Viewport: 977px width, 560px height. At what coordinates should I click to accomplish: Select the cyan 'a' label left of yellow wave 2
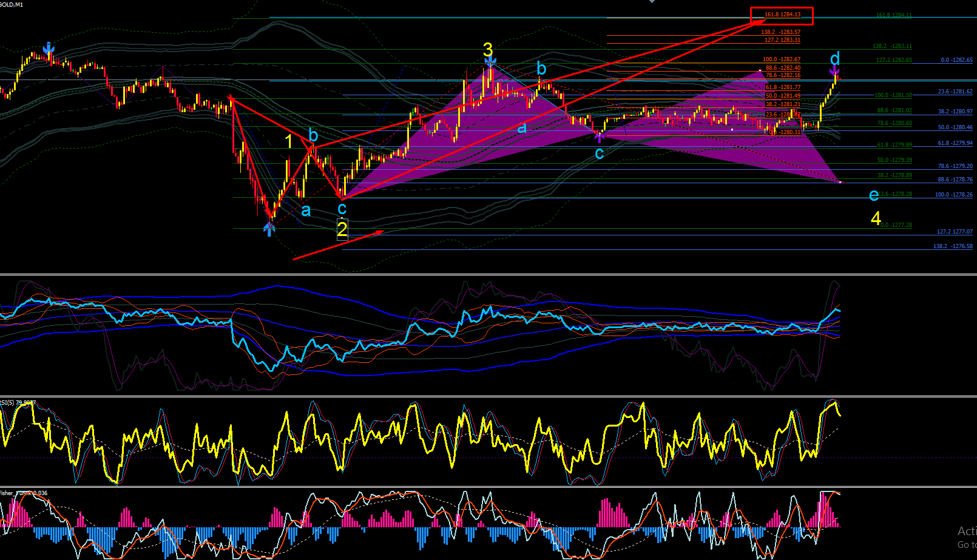(306, 211)
